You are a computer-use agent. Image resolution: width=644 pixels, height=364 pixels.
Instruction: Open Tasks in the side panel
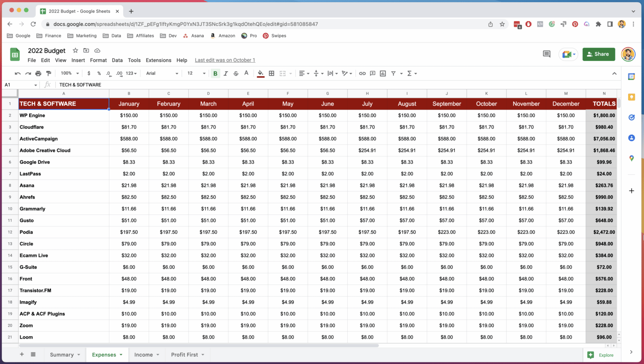(632, 117)
